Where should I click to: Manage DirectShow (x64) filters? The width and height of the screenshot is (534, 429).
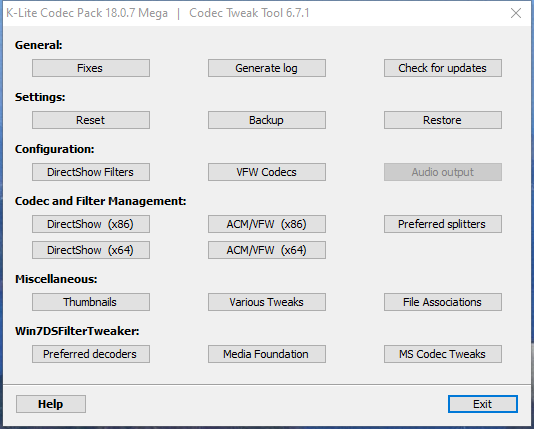click(91, 250)
